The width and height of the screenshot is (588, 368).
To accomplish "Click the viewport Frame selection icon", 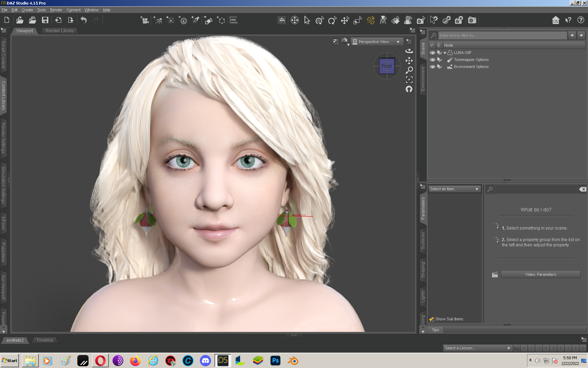I will click(409, 80).
